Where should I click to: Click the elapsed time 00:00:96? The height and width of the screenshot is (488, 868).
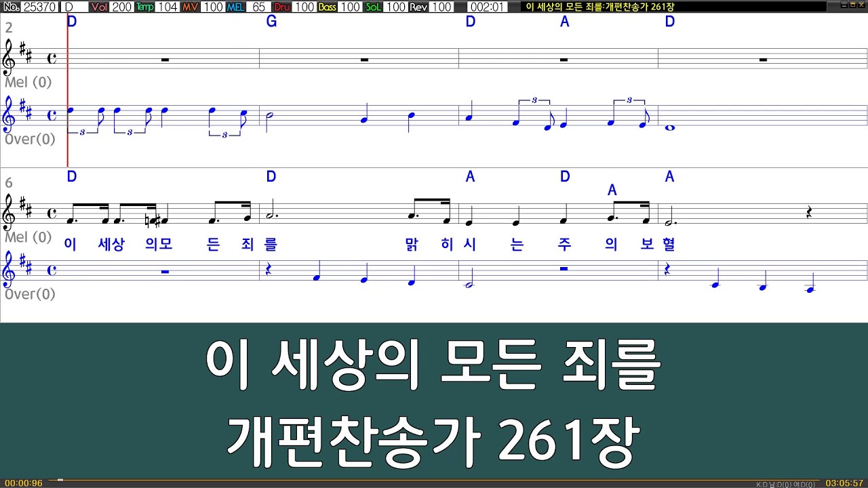tap(23, 483)
